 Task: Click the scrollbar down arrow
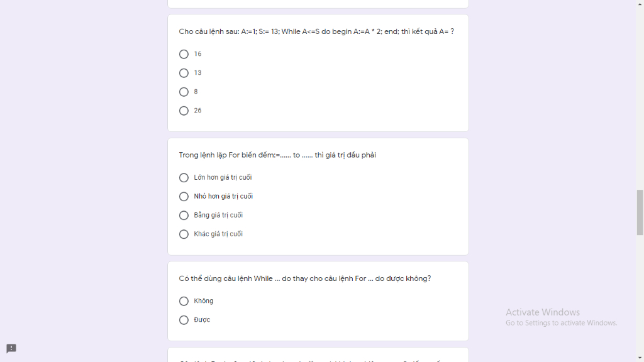[640, 358]
